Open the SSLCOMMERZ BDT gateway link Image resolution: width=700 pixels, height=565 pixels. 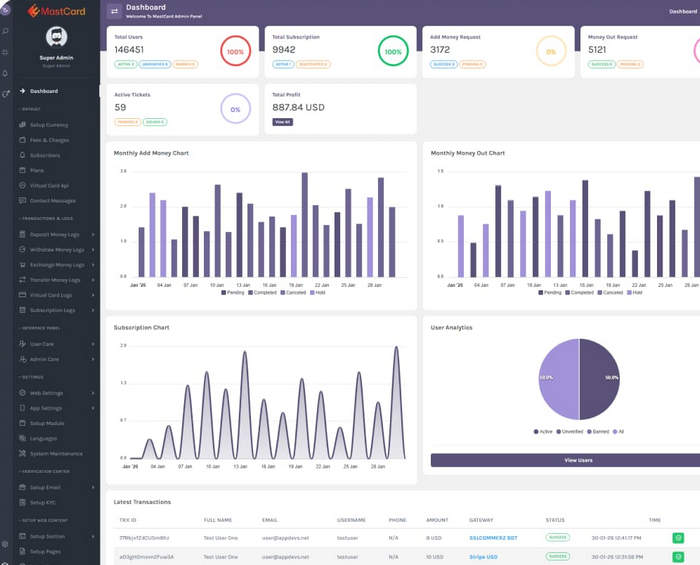point(493,537)
